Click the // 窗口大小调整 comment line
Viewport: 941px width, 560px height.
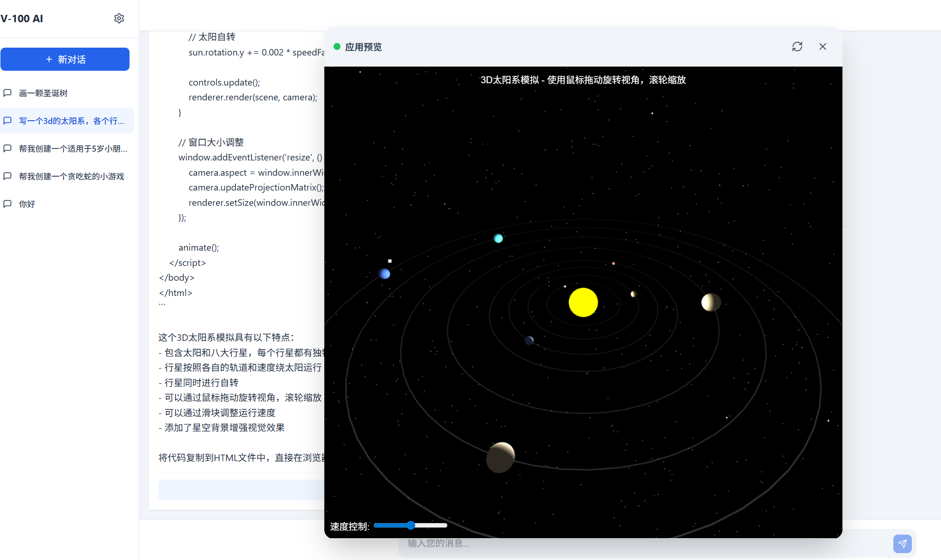tap(211, 142)
